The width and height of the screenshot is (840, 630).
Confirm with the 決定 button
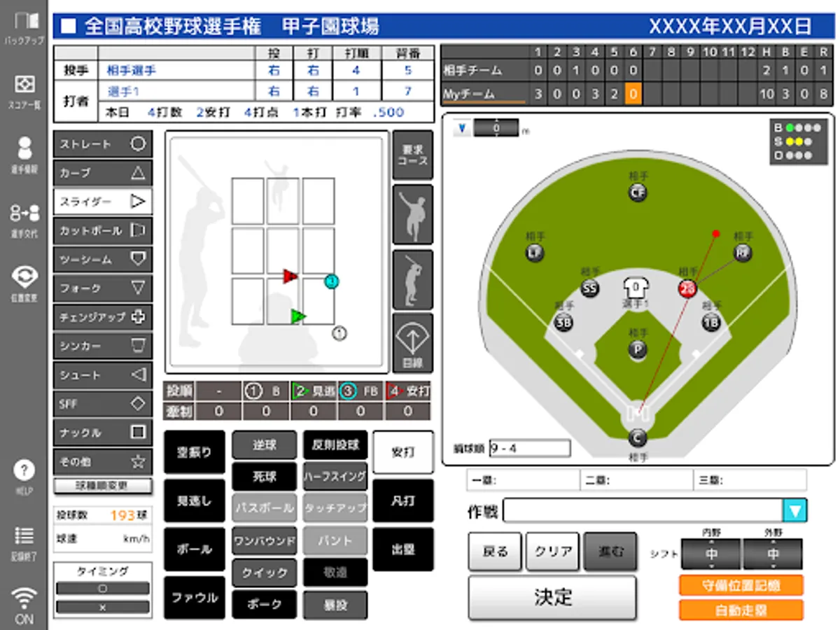coord(553,598)
